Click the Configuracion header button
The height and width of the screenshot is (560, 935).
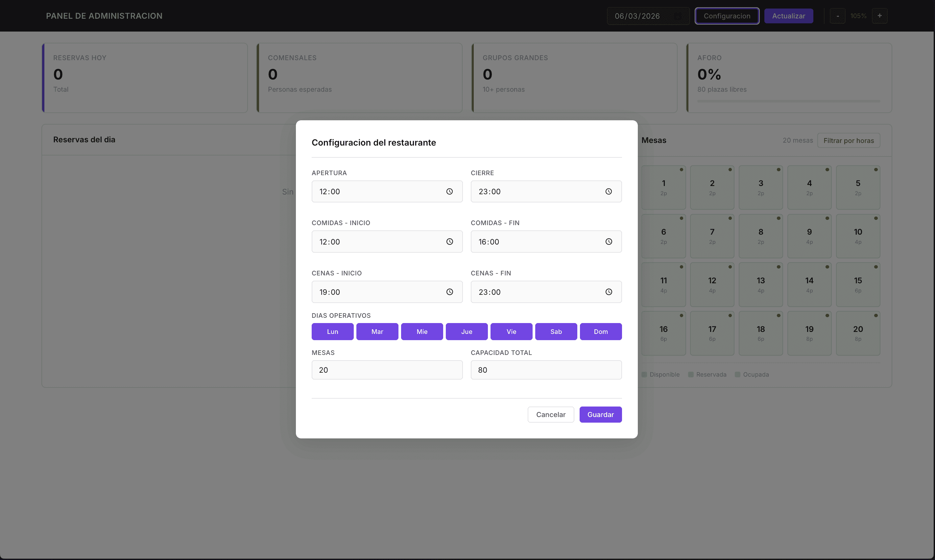[727, 16]
